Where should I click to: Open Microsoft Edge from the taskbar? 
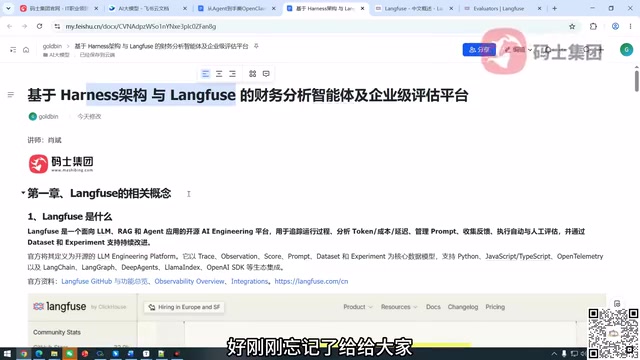[x=39, y=353]
